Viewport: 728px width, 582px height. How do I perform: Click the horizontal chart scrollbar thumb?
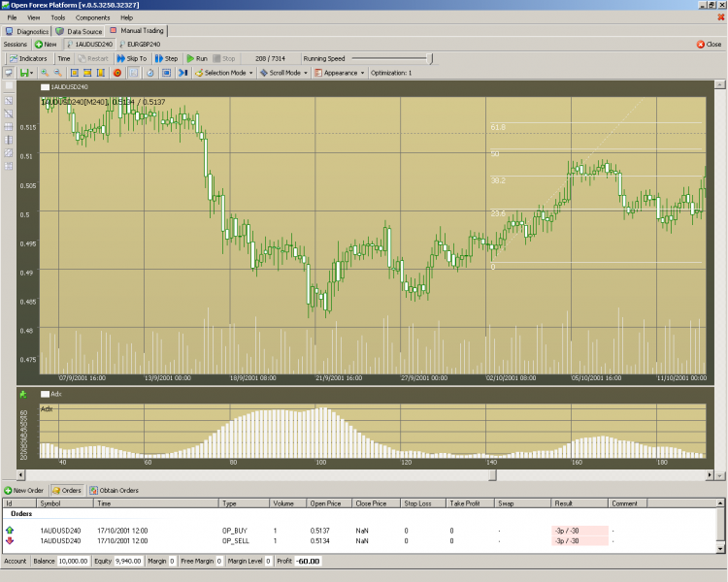point(492,474)
